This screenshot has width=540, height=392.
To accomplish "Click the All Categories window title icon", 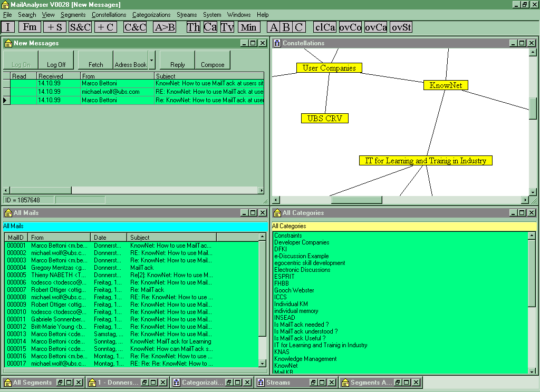I will point(277,213).
